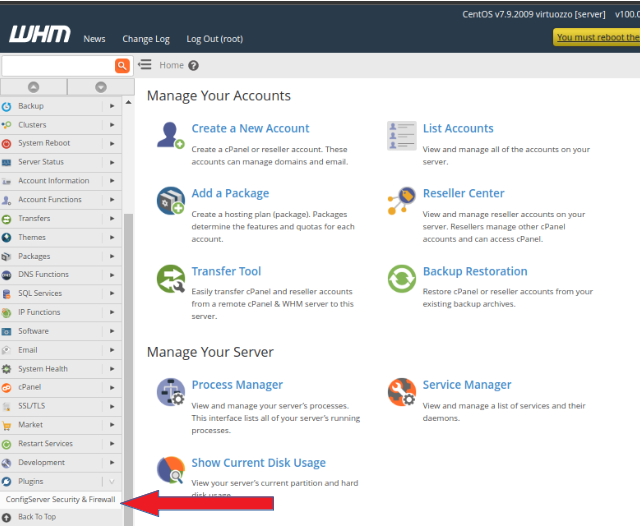The height and width of the screenshot is (528, 640).
Task: Expand the SQL Services menu arrow
Action: [x=112, y=293]
